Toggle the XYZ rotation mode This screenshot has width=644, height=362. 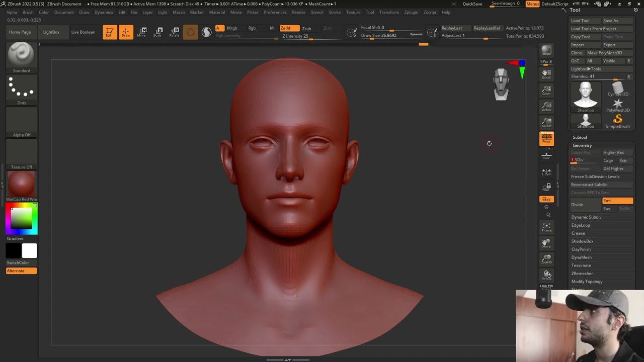546,200
